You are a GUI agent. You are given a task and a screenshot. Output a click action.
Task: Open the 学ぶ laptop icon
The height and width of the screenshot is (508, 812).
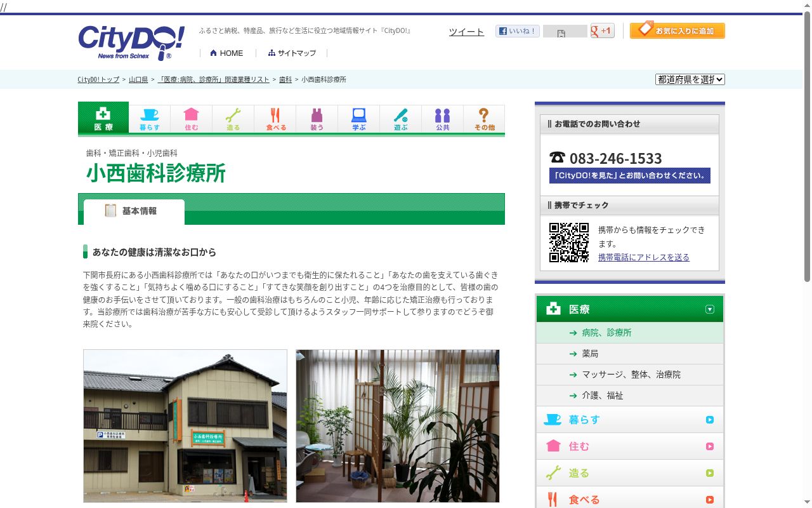[359, 119]
